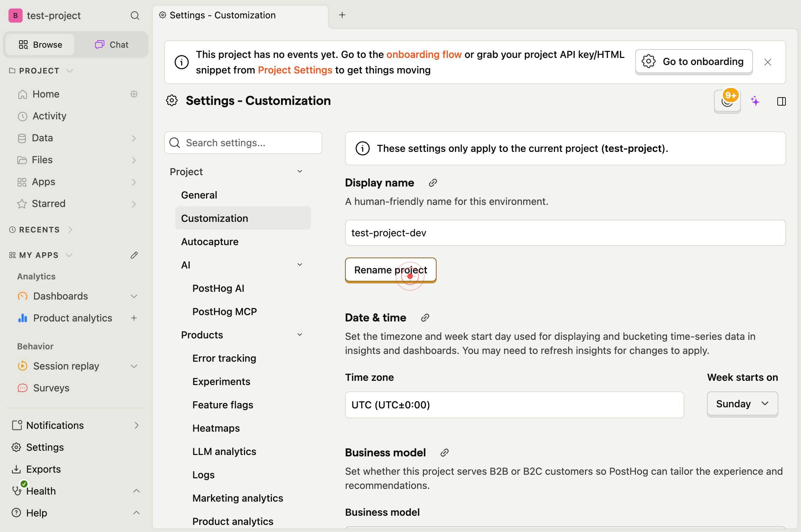Expand the Files menu arrow
This screenshot has width=801, height=532.
(134, 160)
